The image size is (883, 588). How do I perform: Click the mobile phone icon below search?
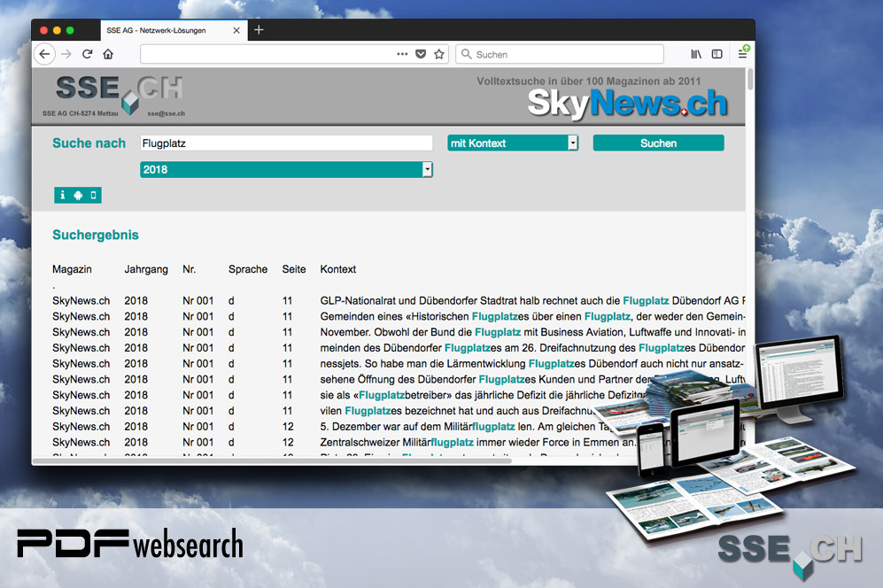coord(94,195)
